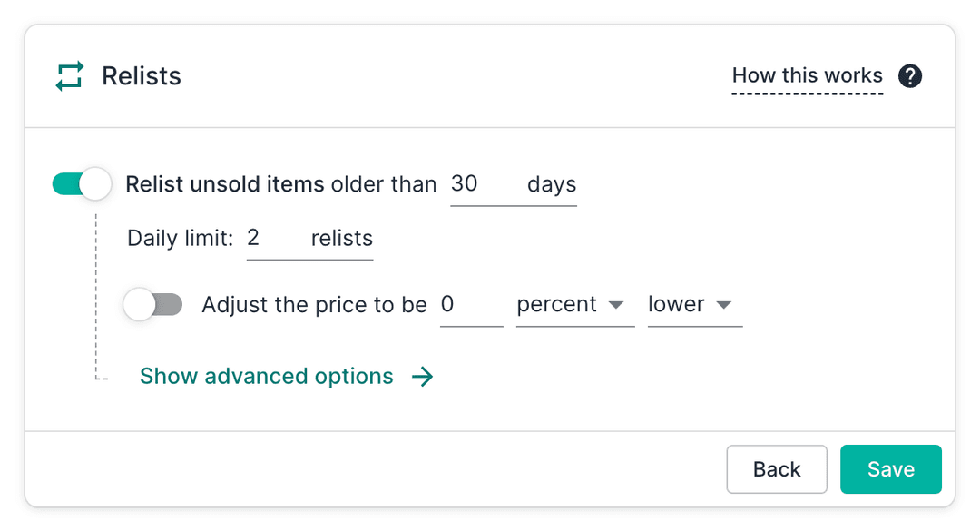The image size is (980, 531).
Task: Click the Relists section title
Action: [x=142, y=76]
